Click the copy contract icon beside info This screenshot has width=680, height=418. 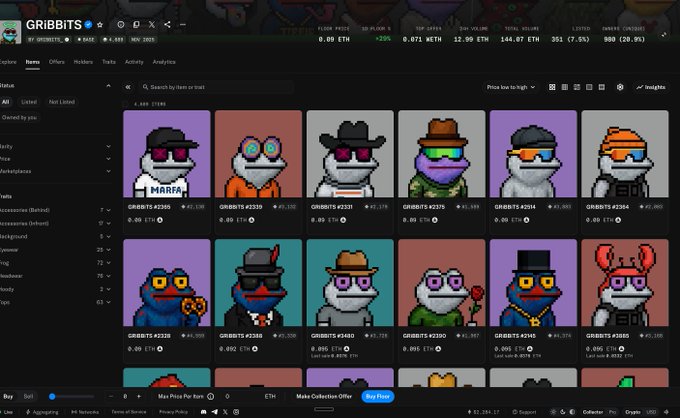(x=136, y=25)
